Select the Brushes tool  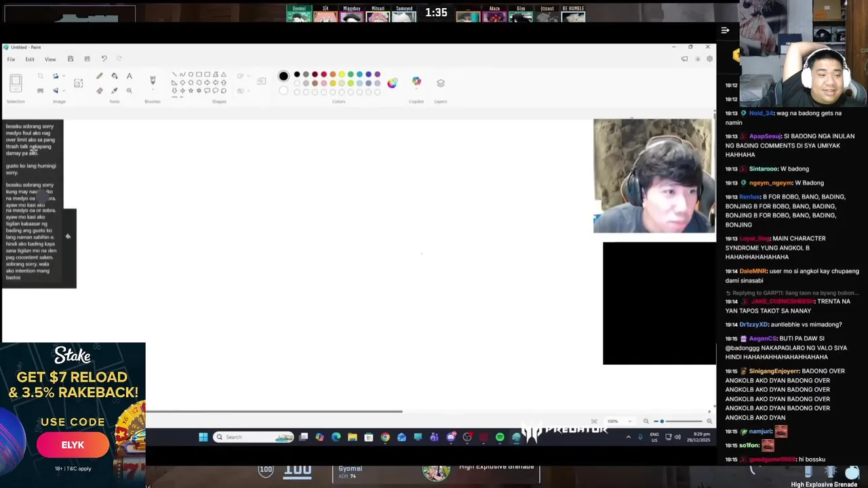153,80
